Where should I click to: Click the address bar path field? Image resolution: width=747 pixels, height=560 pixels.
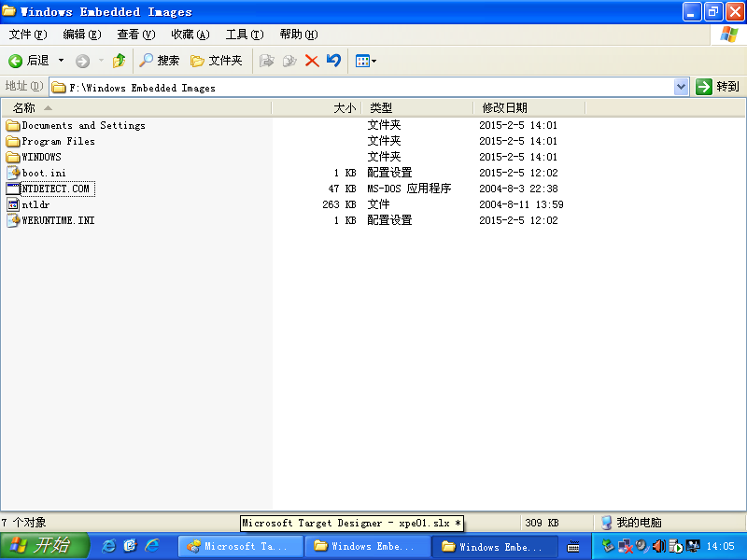coord(362,88)
